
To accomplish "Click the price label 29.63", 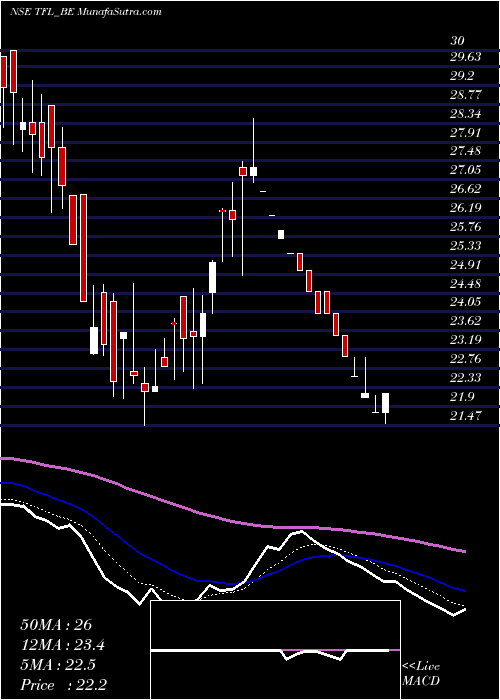I will point(465,57).
